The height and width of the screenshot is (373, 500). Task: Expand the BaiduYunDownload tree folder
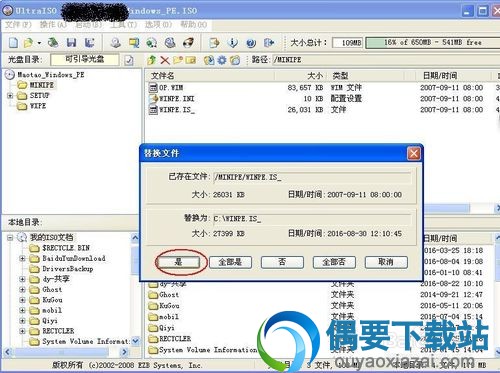click(22, 258)
